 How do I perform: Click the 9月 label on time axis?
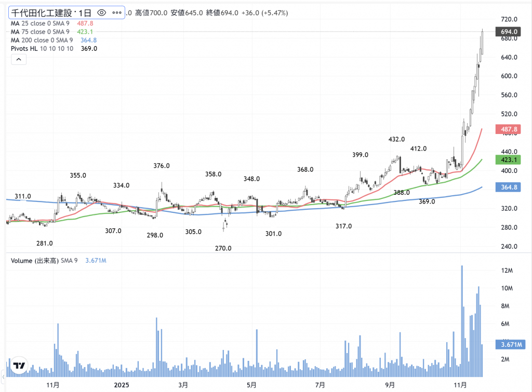pyautogui.click(x=389, y=385)
